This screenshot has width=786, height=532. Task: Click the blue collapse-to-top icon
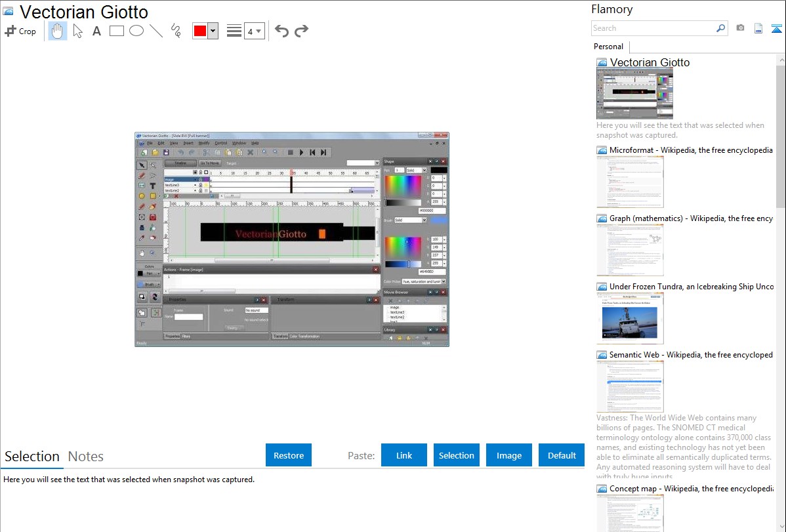776,28
